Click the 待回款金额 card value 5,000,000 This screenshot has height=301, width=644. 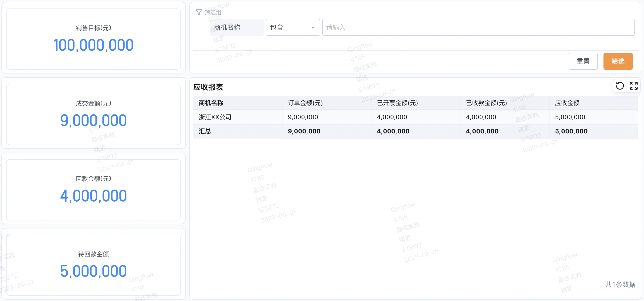point(94,271)
